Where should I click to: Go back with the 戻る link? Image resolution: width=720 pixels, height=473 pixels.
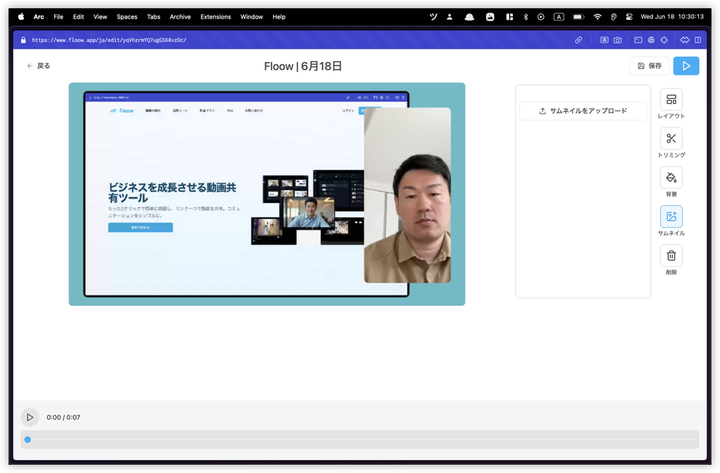click(38, 66)
